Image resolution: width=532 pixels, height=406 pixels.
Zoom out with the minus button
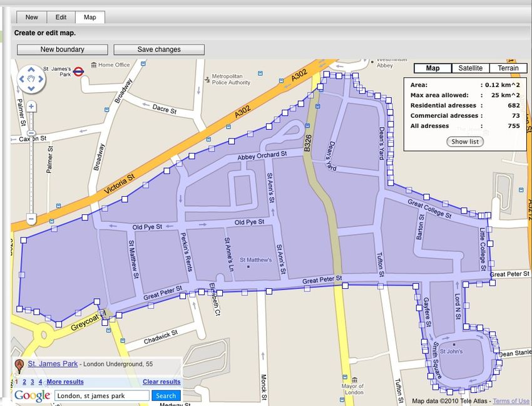31,219
